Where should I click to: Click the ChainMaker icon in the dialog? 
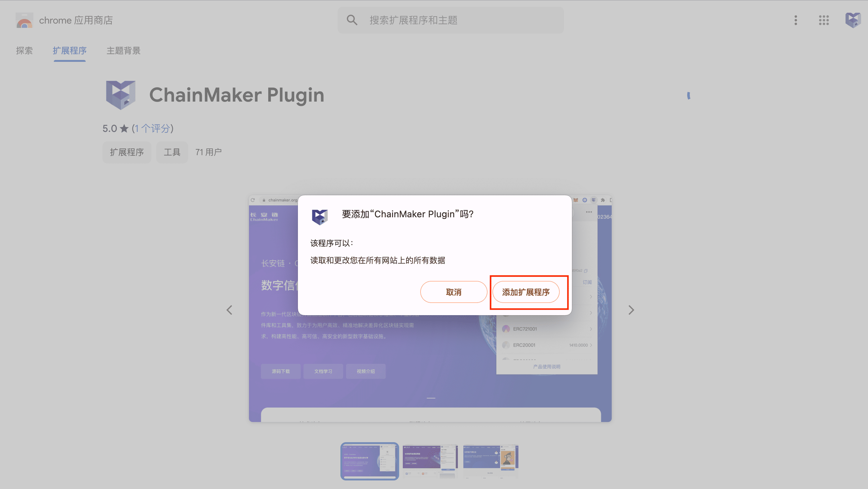319,217
